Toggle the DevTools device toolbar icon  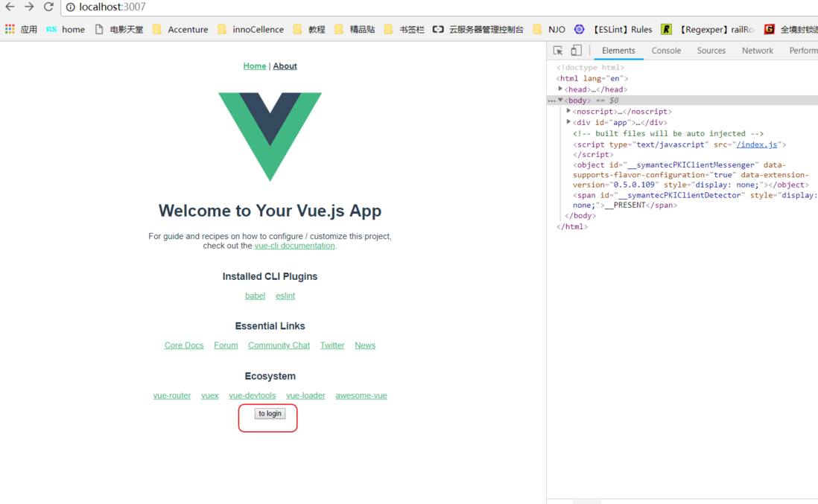[x=576, y=51]
